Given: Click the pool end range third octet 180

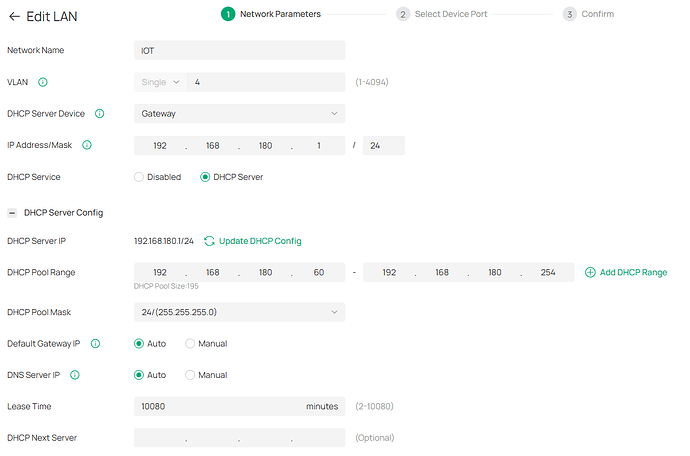Looking at the screenshot, I should tap(495, 272).
